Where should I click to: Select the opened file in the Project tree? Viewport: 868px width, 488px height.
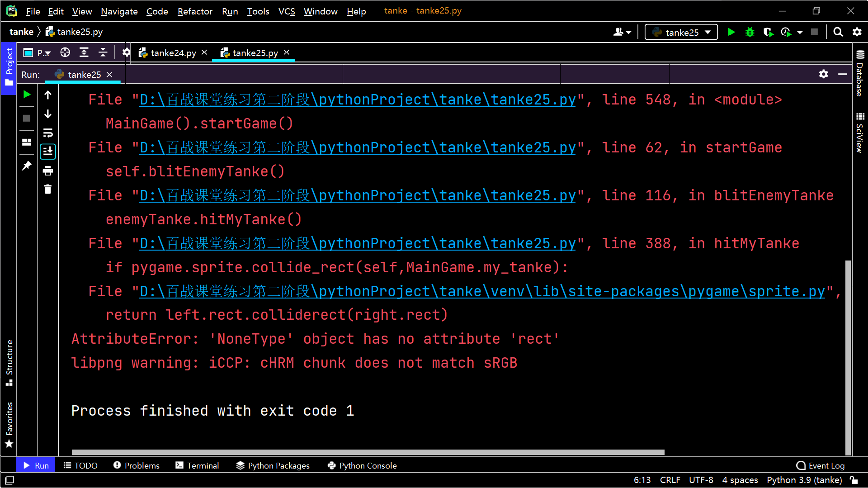pos(65,52)
